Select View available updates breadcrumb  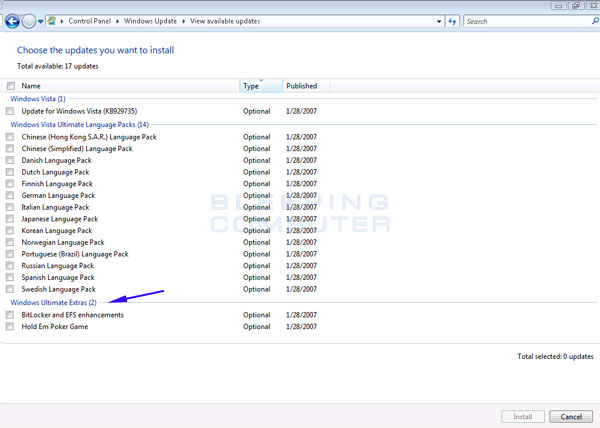tap(225, 21)
